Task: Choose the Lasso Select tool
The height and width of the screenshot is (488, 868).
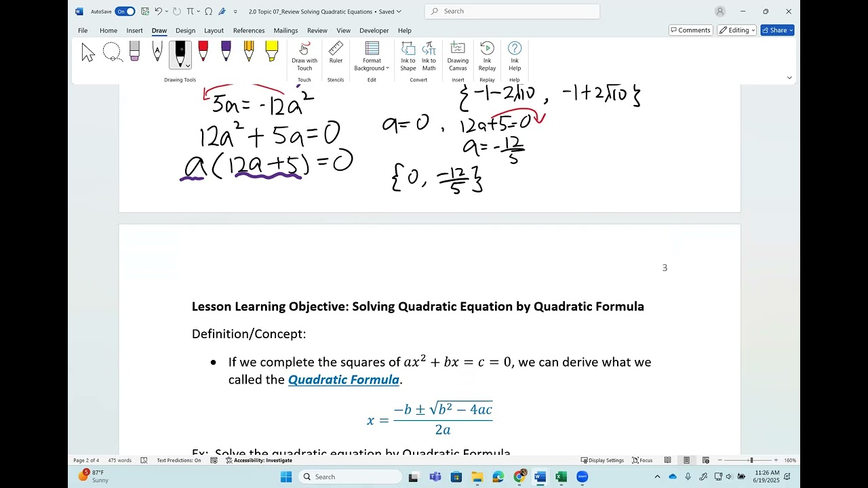Action: 112,53
